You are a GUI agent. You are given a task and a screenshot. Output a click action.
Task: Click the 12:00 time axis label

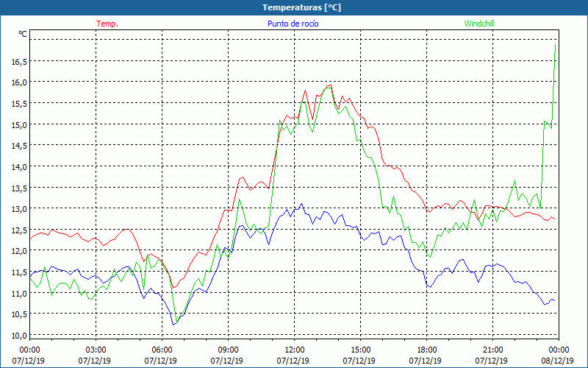295,350
